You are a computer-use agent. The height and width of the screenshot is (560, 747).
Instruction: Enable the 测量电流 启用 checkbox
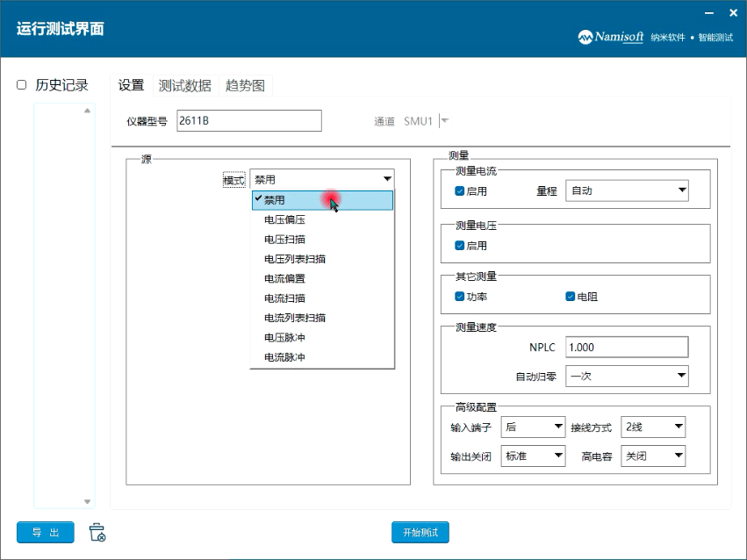(459, 191)
